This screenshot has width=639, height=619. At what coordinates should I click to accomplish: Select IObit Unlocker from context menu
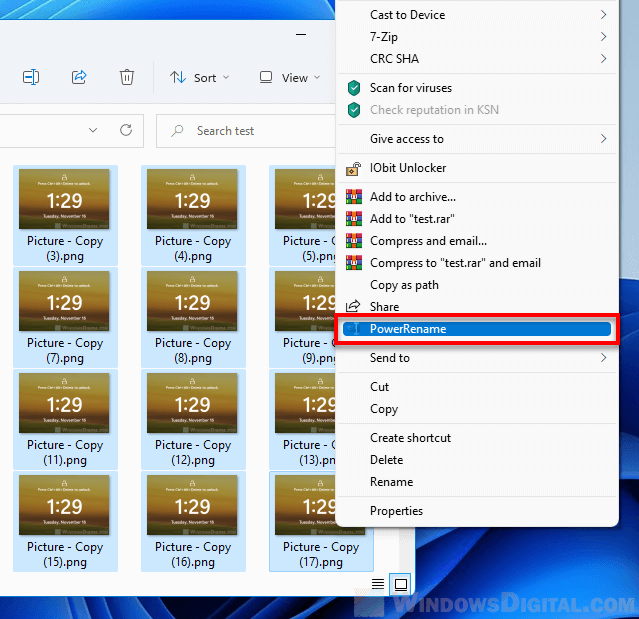477,168
